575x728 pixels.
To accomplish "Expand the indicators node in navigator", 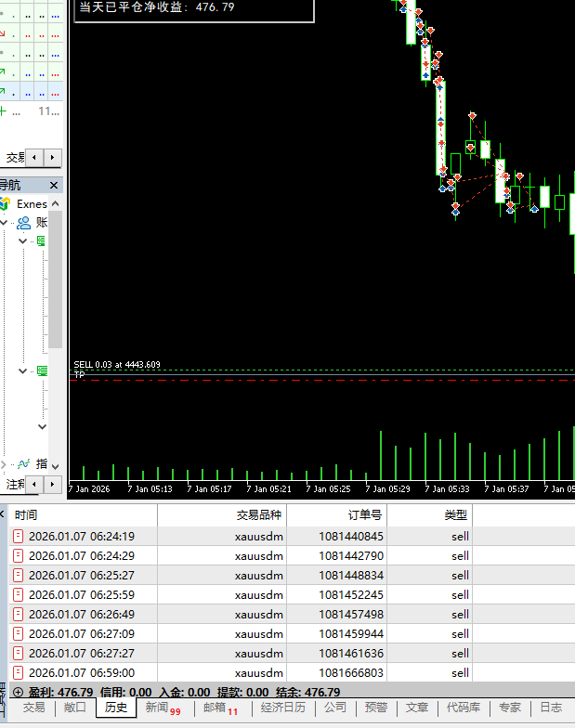I will [4, 464].
